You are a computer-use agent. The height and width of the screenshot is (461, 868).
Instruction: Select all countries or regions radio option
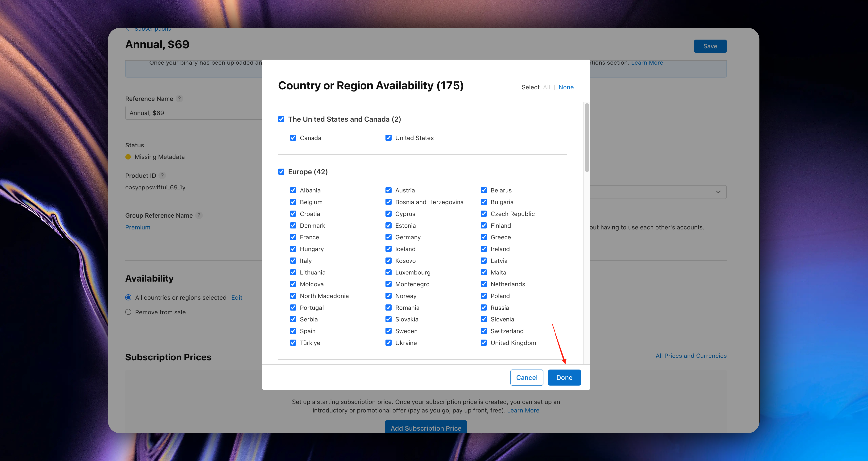click(128, 297)
